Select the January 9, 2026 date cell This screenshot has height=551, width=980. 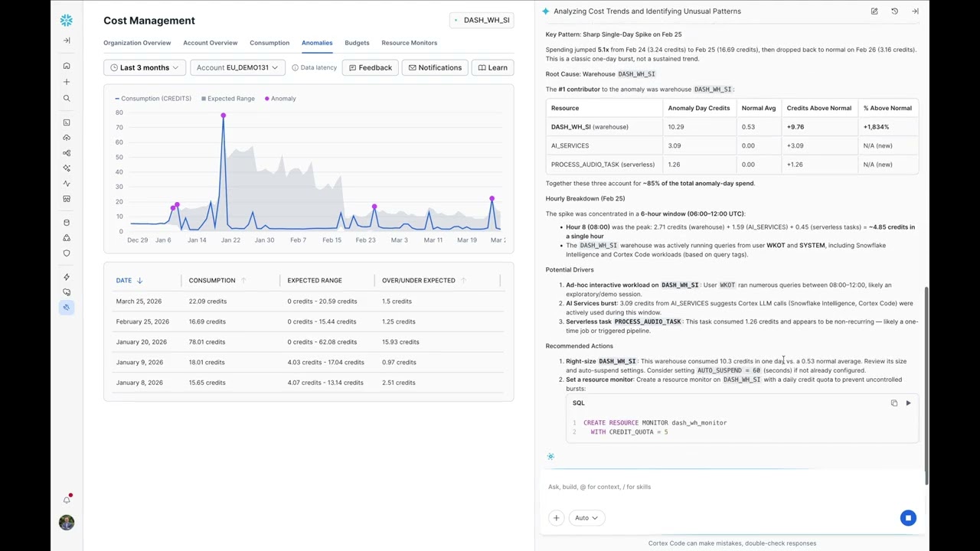pyautogui.click(x=139, y=362)
